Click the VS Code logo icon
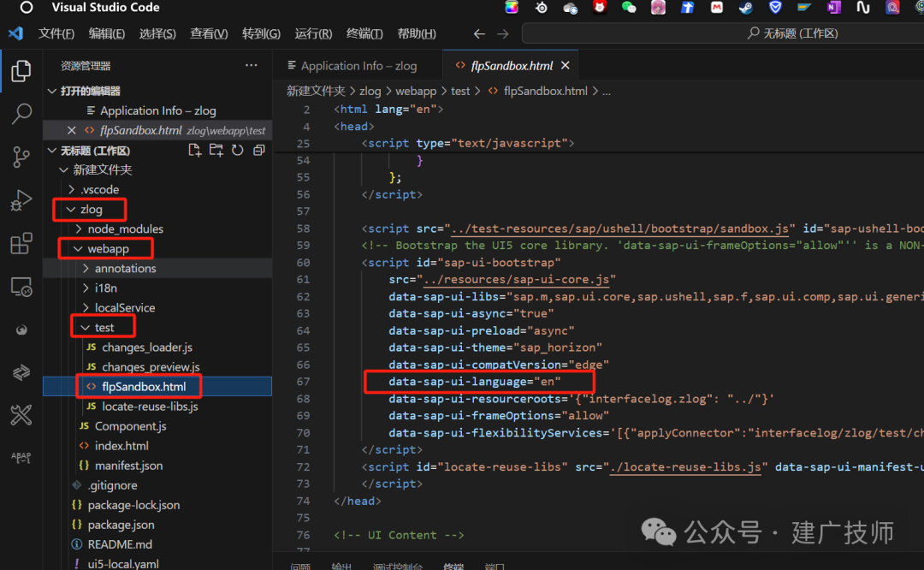 coord(16,33)
